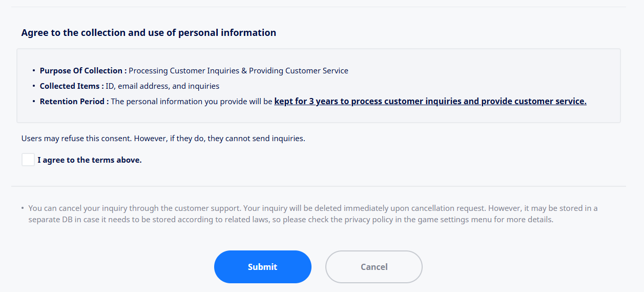The image size is (644, 292).
Task: Click "Processing Customer Inquiries" purpose text
Action: 238,71
